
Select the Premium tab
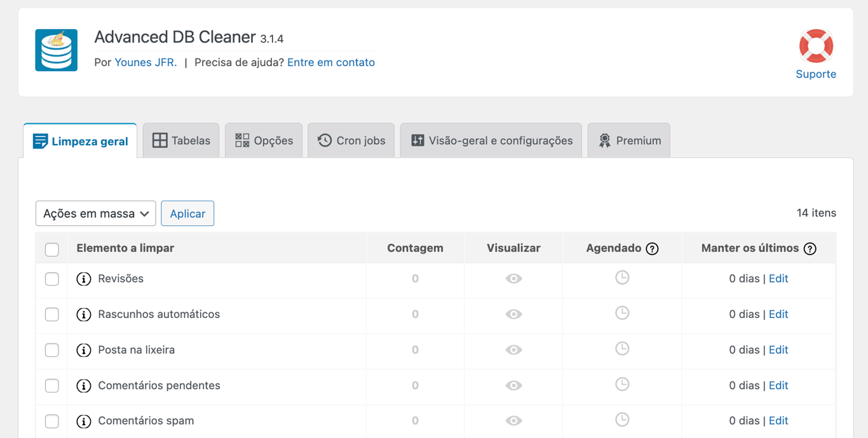(x=628, y=140)
